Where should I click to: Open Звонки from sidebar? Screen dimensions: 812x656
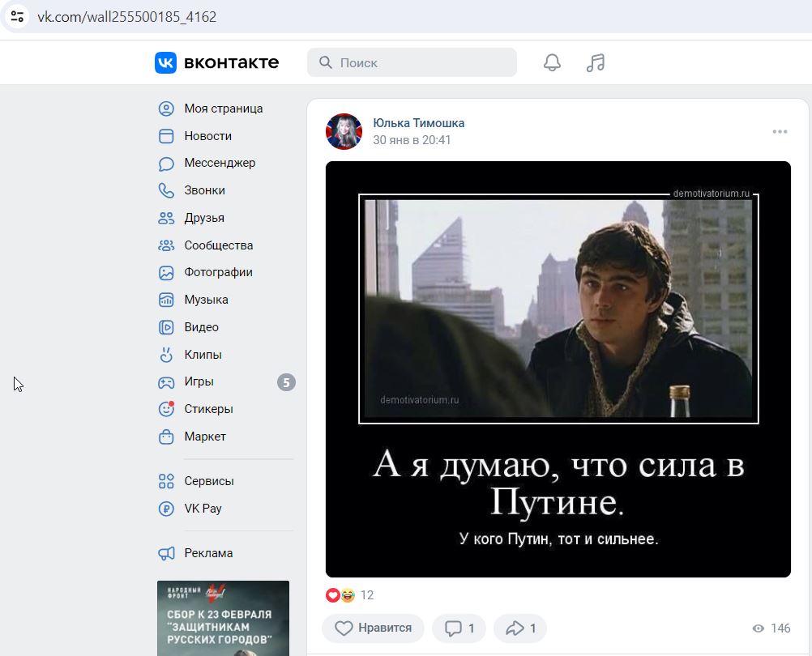204,190
